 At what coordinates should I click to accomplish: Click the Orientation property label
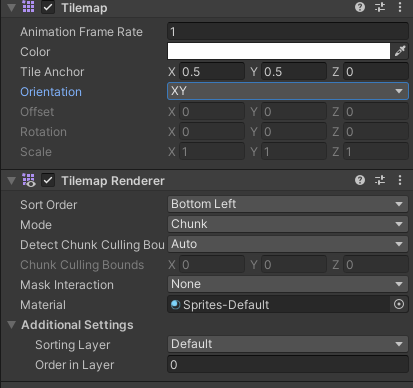tap(51, 92)
